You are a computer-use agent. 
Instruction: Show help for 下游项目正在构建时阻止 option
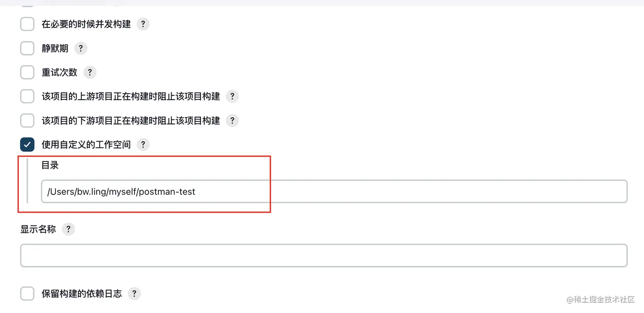tap(232, 121)
